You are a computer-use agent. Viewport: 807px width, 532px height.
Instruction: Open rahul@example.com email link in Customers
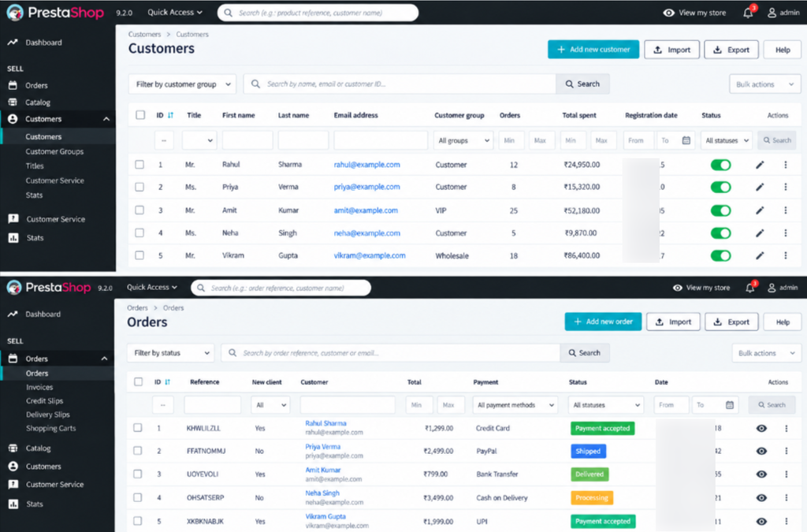(x=367, y=165)
